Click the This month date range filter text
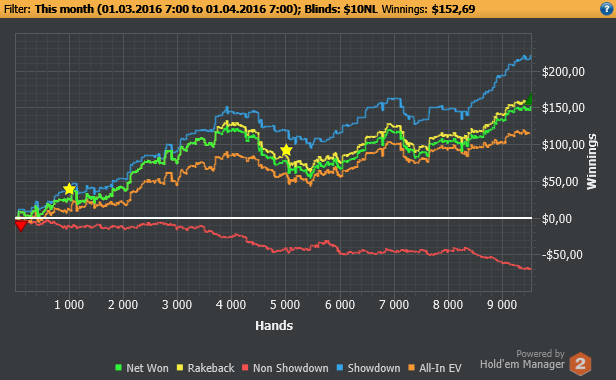This screenshot has height=380, width=616. click(168, 9)
